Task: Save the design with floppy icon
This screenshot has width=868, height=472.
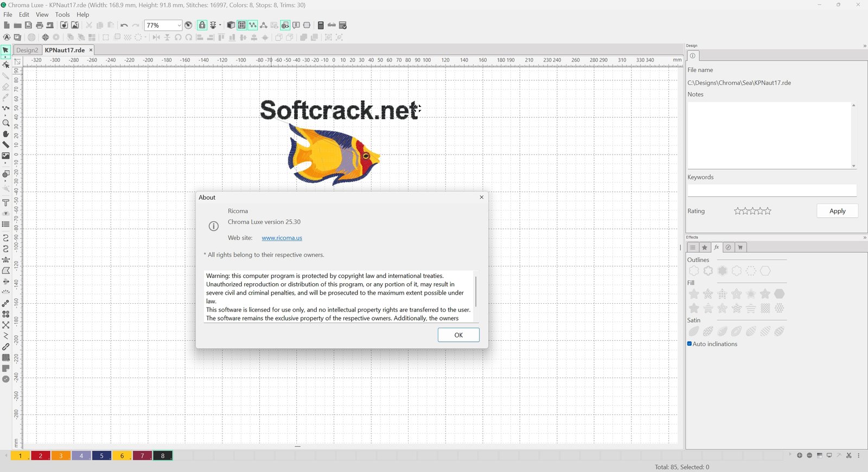Action: click(x=28, y=25)
